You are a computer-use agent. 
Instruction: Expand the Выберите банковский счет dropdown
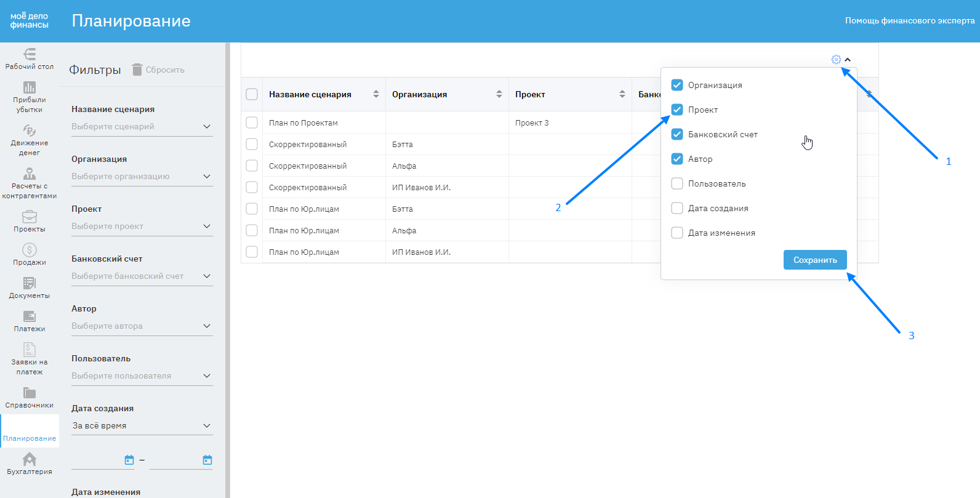tap(142, 276)
